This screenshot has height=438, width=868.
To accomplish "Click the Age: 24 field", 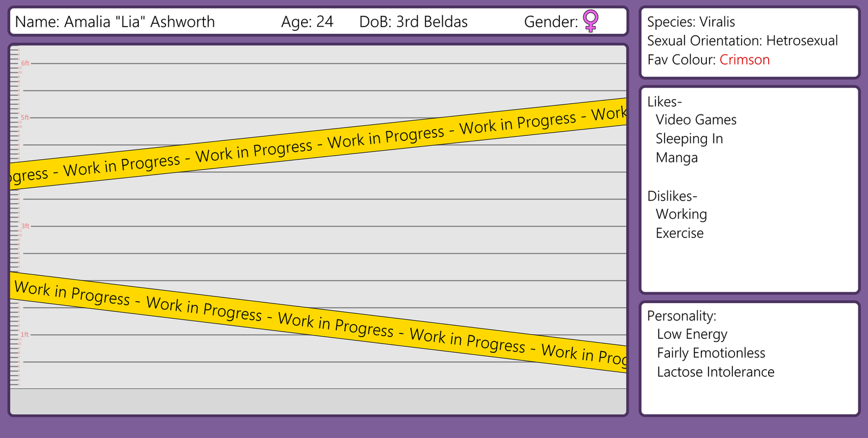I will point(307,22).
